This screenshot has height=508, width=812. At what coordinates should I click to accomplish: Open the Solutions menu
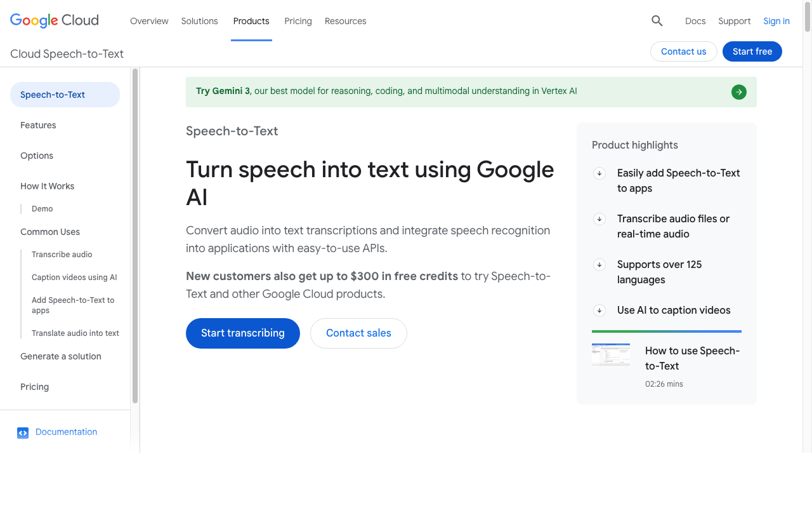[x=199, y=21]
